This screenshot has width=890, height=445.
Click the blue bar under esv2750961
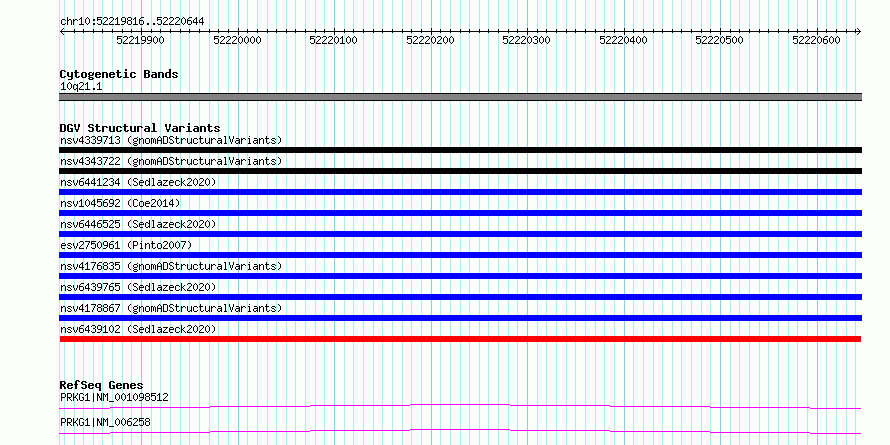460,255
